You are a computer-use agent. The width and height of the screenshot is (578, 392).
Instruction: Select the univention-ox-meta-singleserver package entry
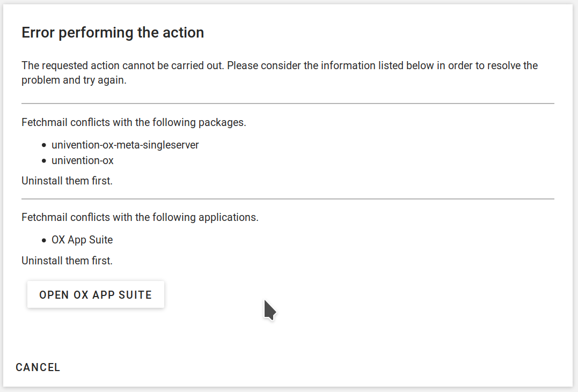tap(125, 145)
